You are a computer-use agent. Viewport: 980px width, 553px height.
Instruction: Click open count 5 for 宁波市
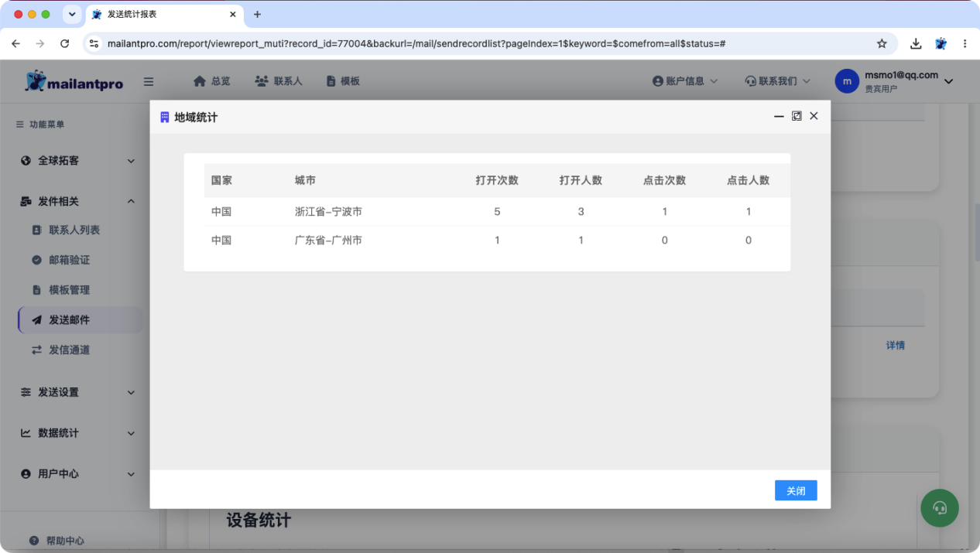click(497, 212)
